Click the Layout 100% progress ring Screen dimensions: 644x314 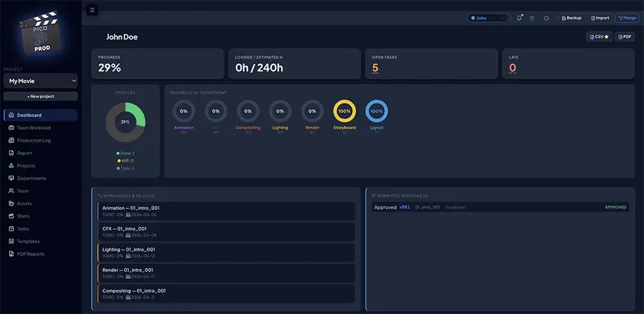[x=377, y=111]
